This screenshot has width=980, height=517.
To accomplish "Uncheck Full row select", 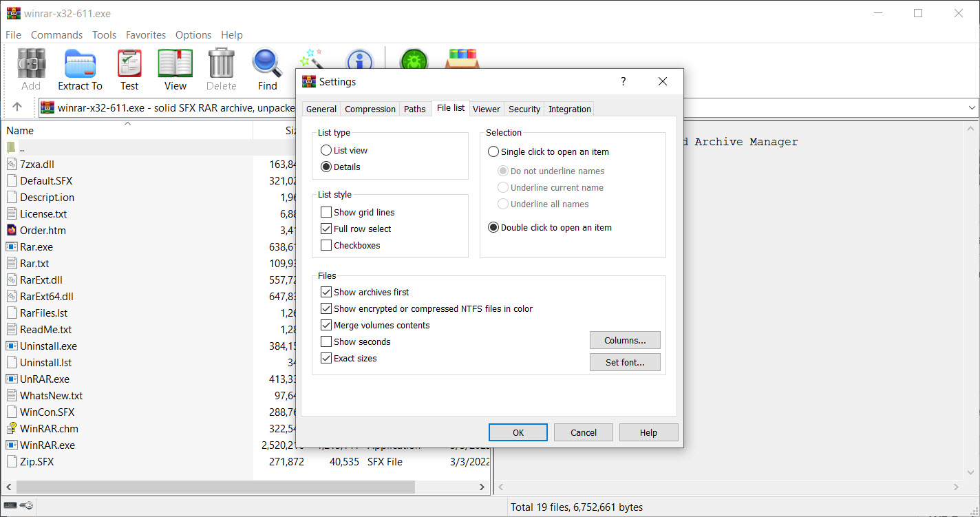I will coord(326,229).
